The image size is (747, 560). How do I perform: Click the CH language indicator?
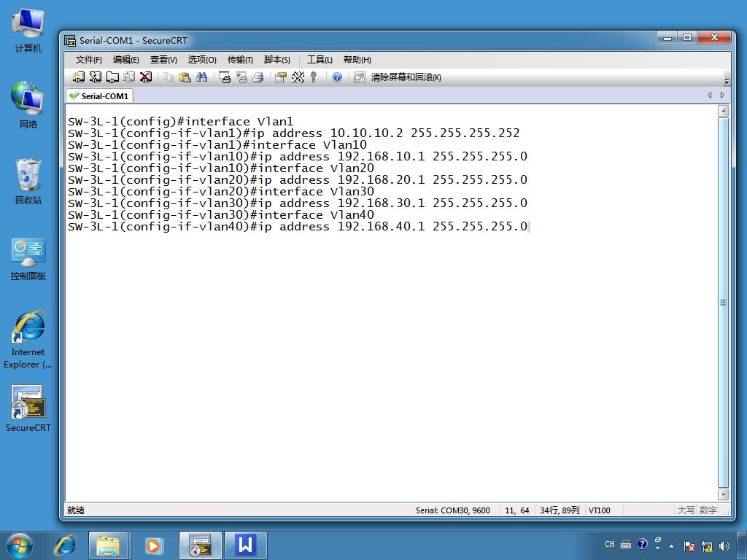(x=610, y=544)
